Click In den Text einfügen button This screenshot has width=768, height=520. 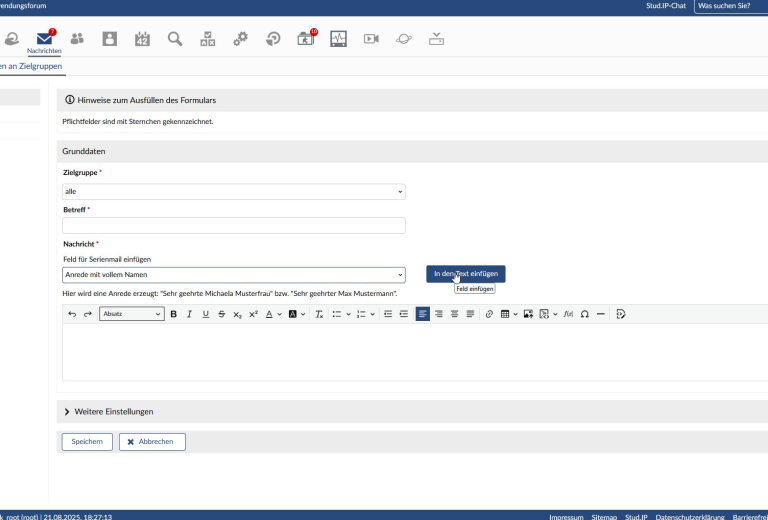coord(466,274)
